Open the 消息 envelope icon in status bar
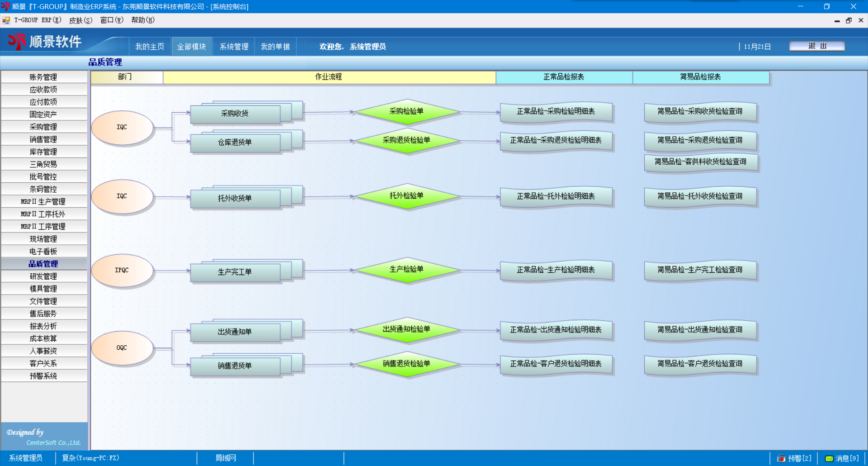The height and width of the screenshot is (466, 868). pos(829,458)
